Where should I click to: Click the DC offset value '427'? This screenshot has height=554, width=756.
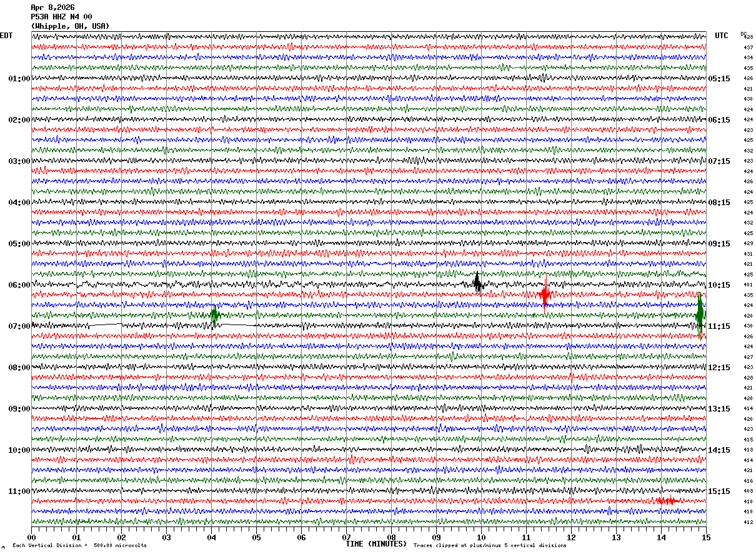pyautogui.click(x=748, y=357)
